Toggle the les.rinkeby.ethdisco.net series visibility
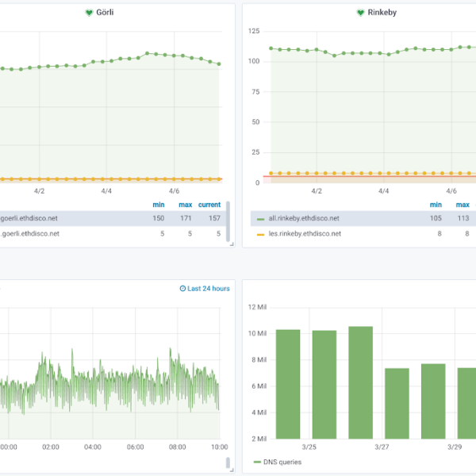Viewport: 476px width, 476px height. tap(305, 234)
